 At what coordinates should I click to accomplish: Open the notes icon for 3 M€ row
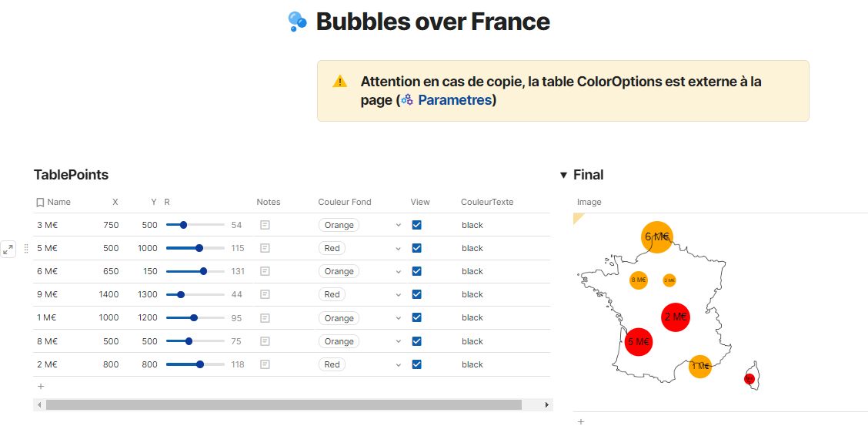[265, 225]
